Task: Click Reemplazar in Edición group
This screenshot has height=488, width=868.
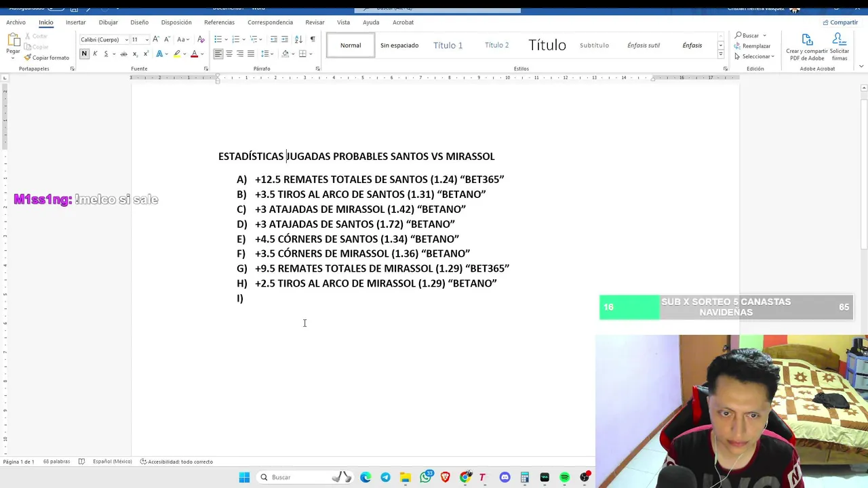Action: pyautogui.click(x=752, y=46)
